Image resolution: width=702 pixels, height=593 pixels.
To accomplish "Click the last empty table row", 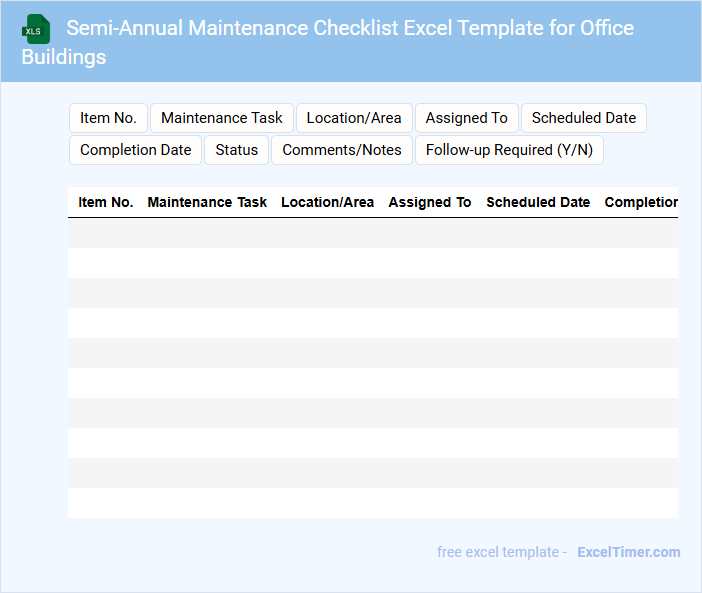I will [x=373, y=503].
